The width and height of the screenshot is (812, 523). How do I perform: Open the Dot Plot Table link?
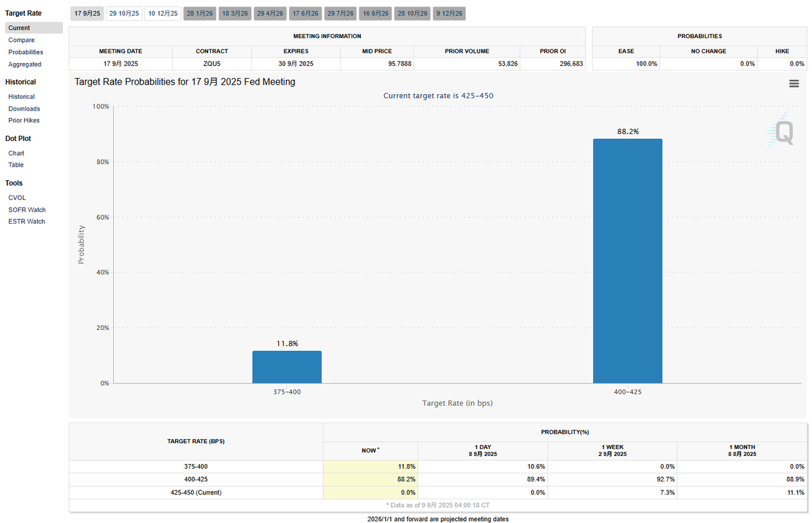coord(16,165)
